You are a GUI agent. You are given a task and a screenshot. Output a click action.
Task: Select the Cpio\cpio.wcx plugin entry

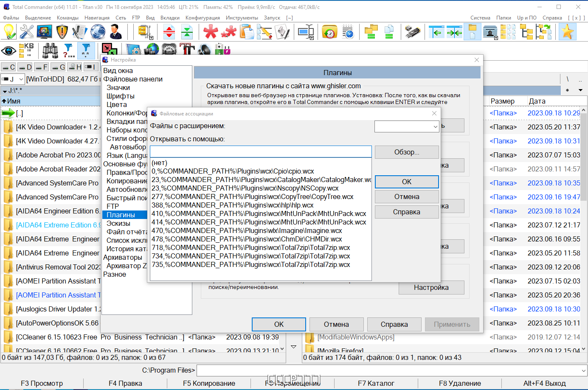coord(261,171)
